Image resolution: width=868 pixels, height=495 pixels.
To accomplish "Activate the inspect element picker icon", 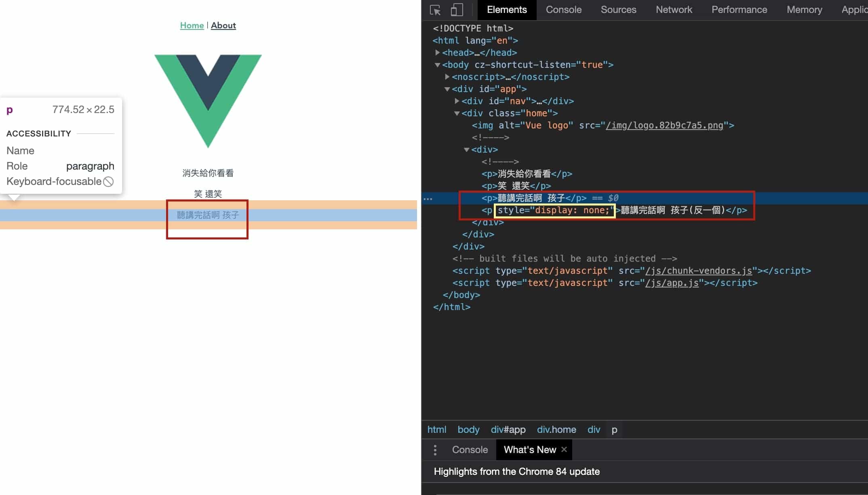I will click(435, 10).
